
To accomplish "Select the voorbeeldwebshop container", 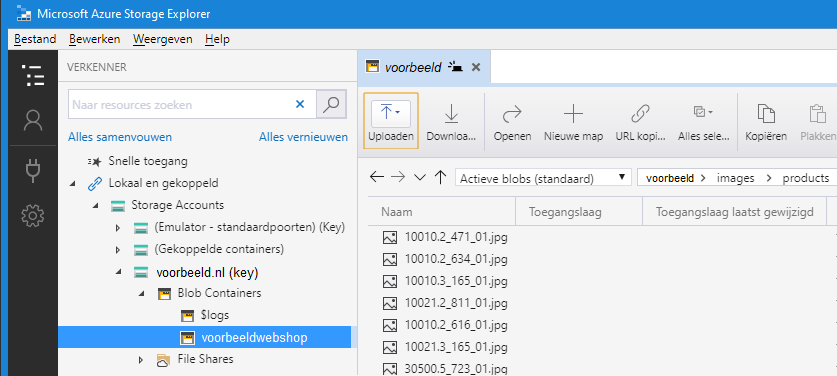I will point(204,338).
